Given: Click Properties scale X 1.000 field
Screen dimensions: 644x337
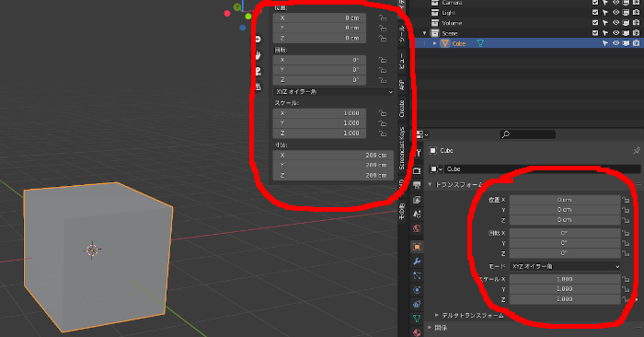Looking at the screenshot, I should tap(565, 279).
